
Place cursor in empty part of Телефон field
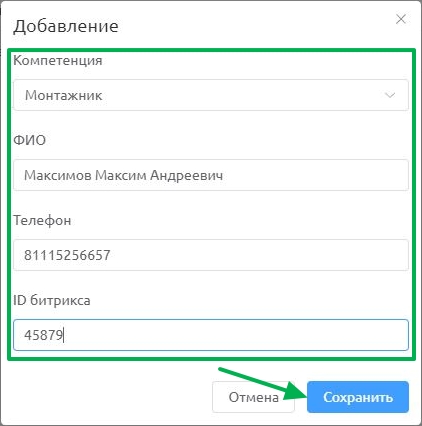click(258, 255)
